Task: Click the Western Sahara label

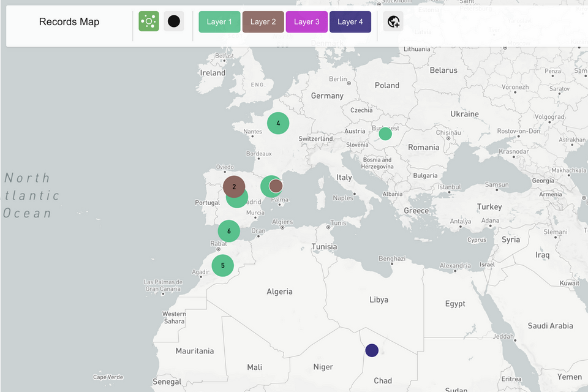Action: [x=174, y=317]
